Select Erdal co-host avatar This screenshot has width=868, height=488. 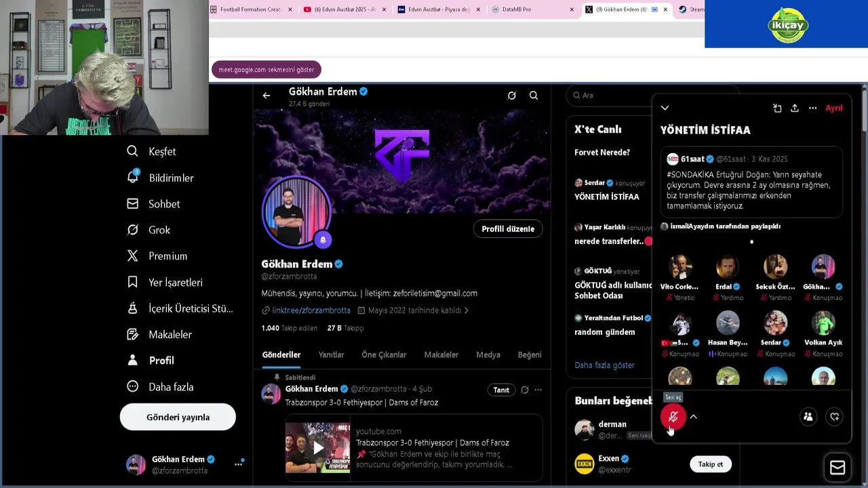coord(728,266)
